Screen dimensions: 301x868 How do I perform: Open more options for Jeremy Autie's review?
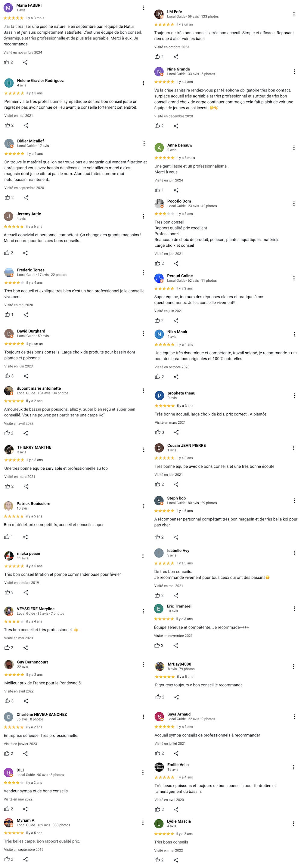point(143,216)
